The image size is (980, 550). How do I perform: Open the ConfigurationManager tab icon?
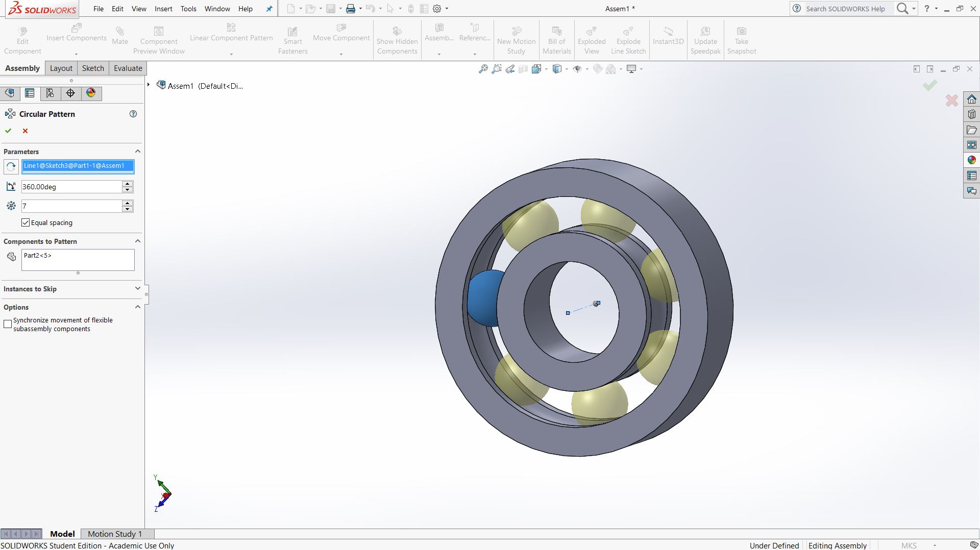tap(50, 93)
